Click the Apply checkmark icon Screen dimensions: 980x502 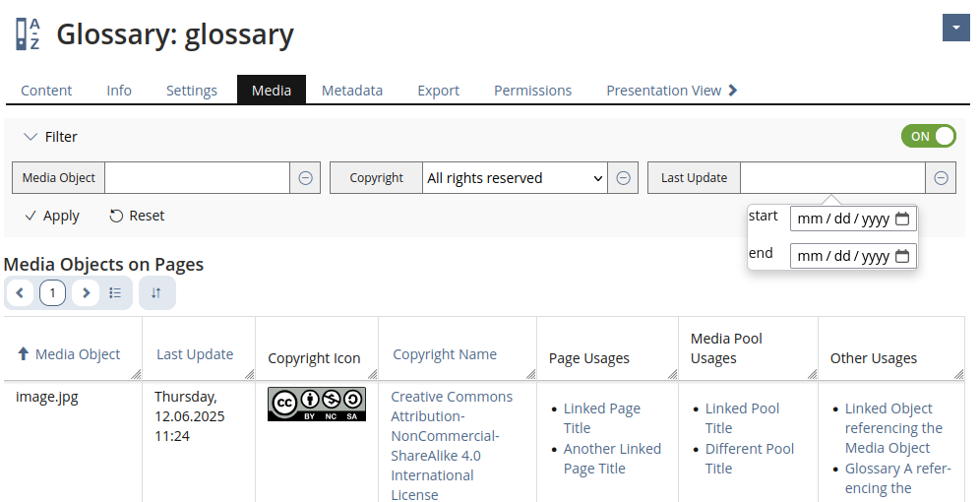30,216
